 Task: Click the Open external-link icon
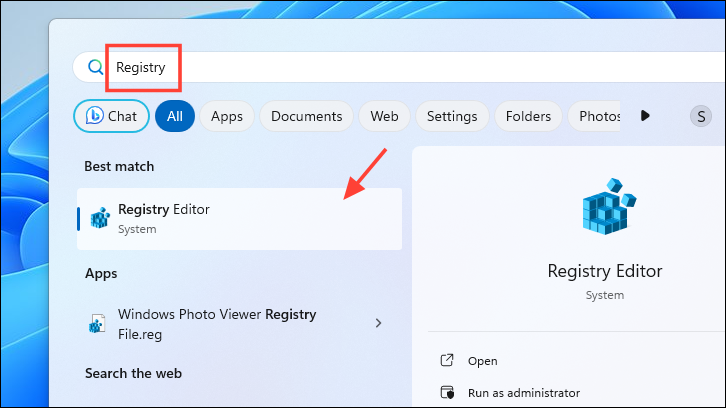coord(447,360)
